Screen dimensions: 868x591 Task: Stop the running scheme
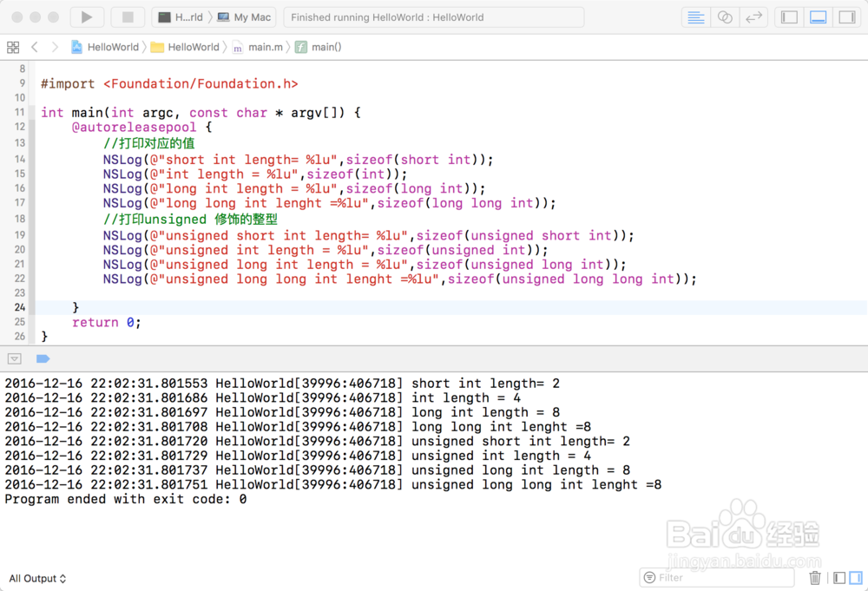(x=128, y=17)
